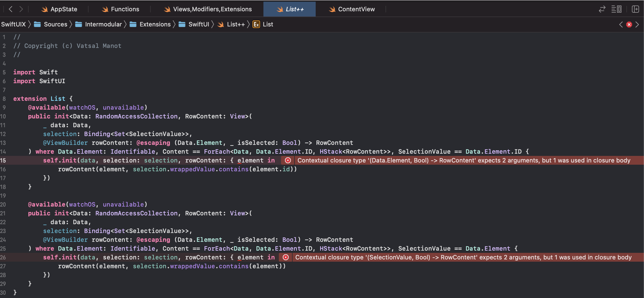Open the Extensions breadcrumb dropdown
Image resolution: width=644 pixels, height=298 pixels.
click(x=155, y=24)
